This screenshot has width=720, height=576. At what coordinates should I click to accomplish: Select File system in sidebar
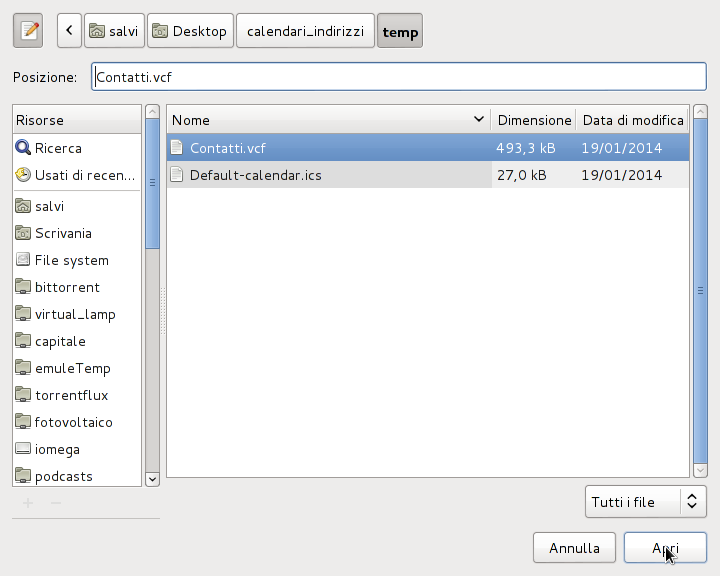tap(77, 260)
